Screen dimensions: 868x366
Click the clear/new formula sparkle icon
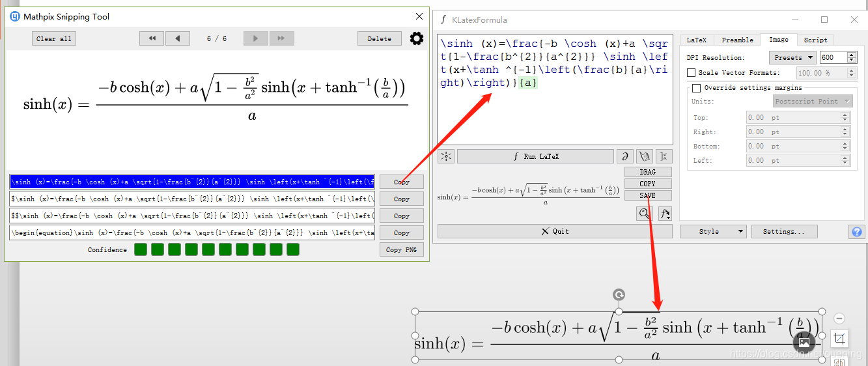[x=446, y=156]
